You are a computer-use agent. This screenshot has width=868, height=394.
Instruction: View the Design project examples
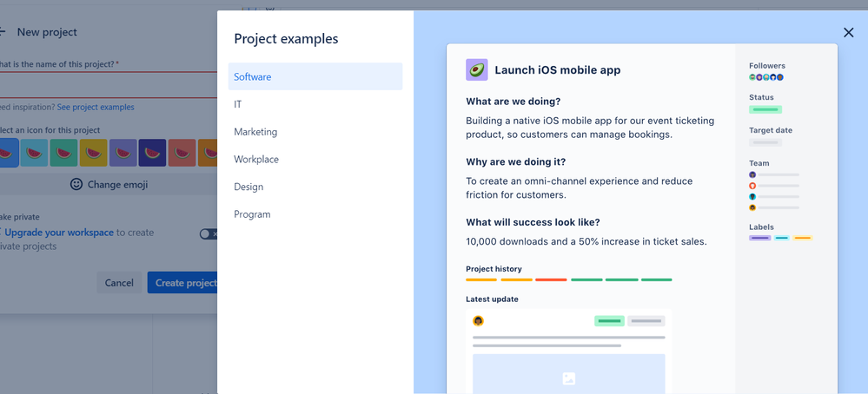(315, 187)
